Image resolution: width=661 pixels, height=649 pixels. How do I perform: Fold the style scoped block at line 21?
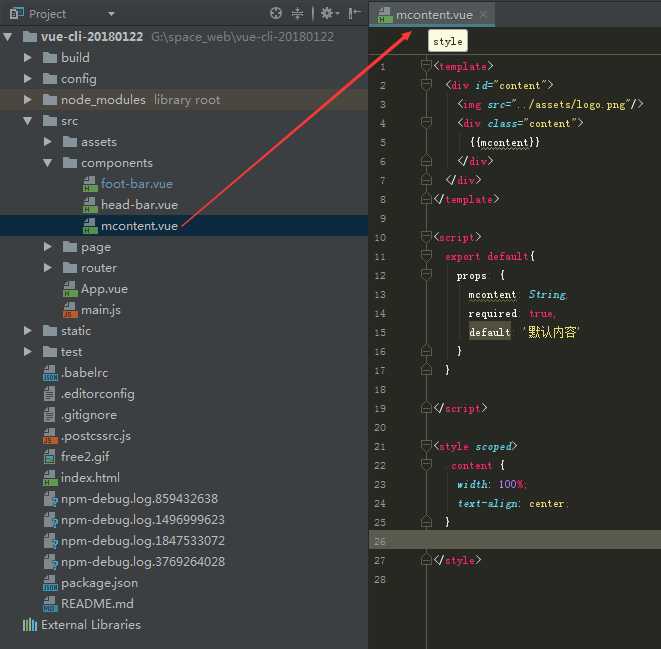(426, 446)
